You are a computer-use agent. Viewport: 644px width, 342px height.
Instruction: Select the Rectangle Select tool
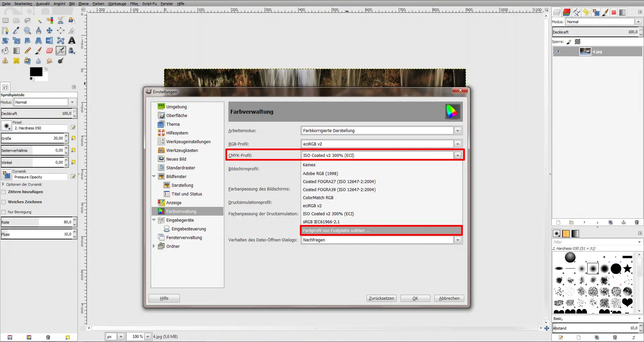(5, 20)
